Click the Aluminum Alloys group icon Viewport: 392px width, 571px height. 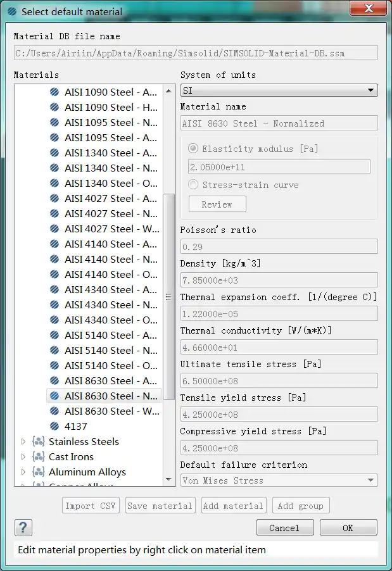tap(38, 472)
